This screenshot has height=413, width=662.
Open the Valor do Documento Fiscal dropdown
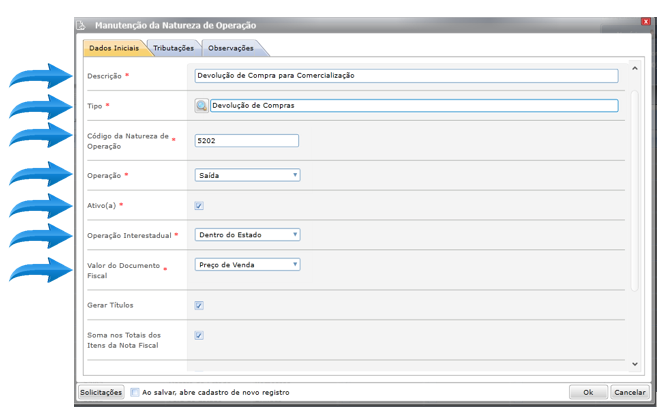click(x=247, y=265)
